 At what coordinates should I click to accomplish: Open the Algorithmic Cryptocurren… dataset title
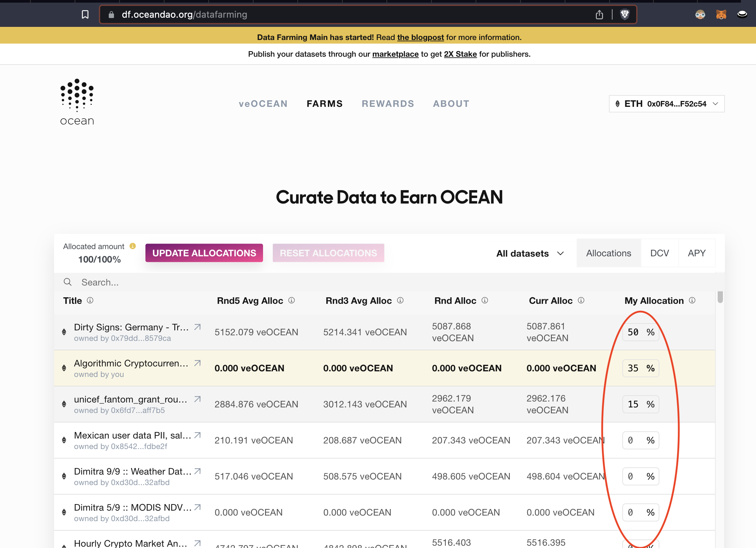[131, 363]
